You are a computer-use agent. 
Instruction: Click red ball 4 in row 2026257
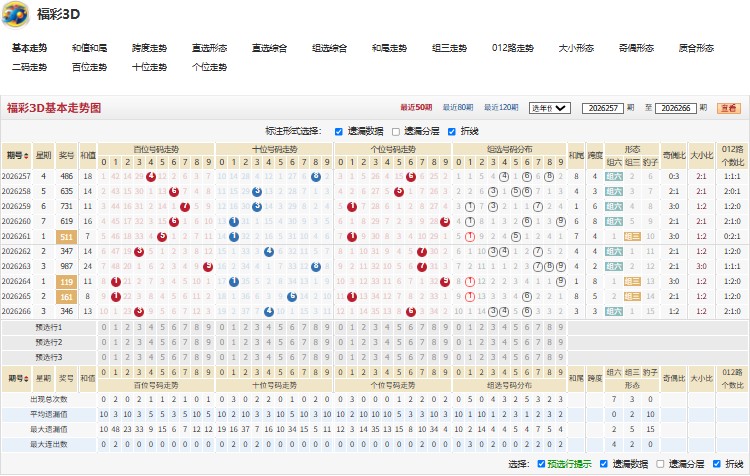151,177
